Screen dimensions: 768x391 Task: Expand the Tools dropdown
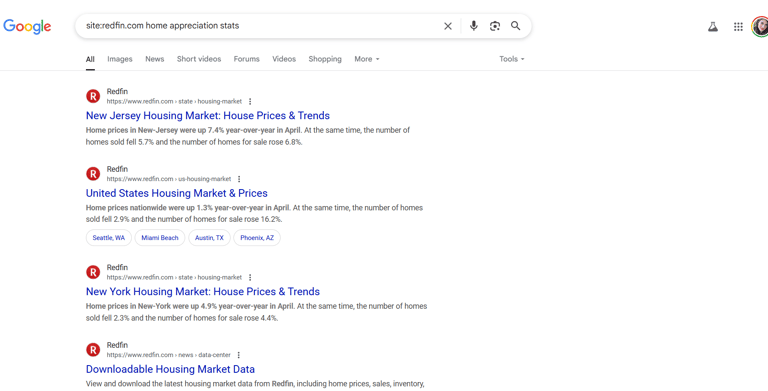click(x=512, y=59)
